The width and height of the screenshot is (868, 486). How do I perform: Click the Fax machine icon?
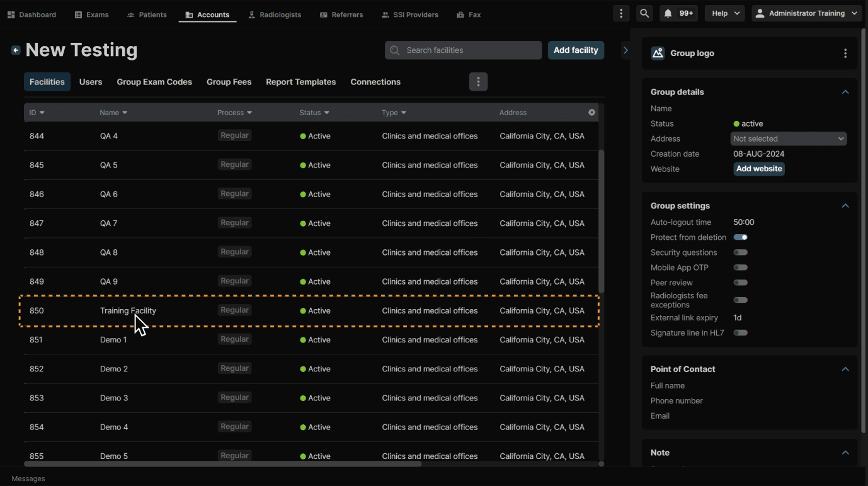click(x=460, y=14)
